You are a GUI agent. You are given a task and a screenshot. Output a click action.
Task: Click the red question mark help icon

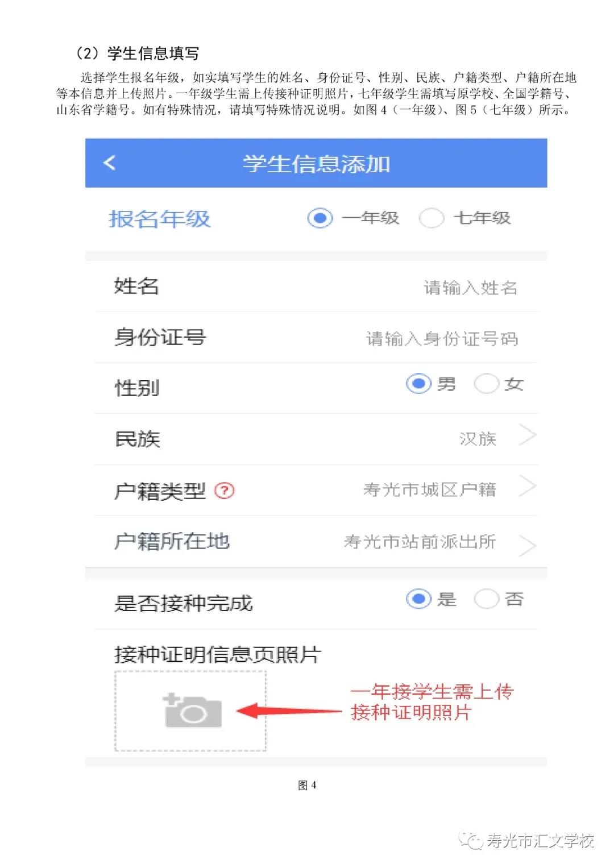pyautogui.click(x=225, y=490)
